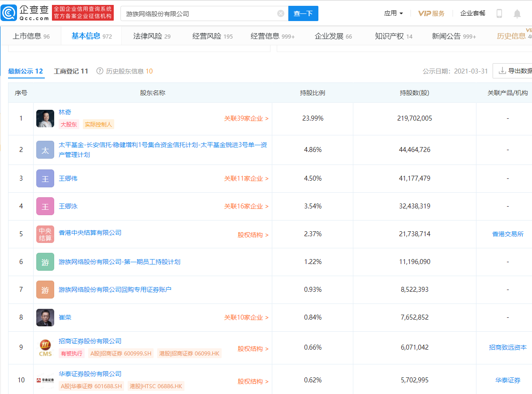This screenshot has height=394, width=532.
Task: Click the A股|华泰证券 601688.SH tag
Action: [x=91, y=386]
